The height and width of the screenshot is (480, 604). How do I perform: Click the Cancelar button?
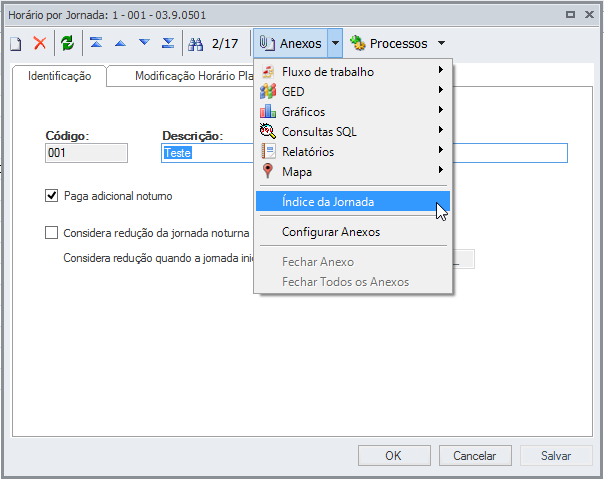[475, 456]
